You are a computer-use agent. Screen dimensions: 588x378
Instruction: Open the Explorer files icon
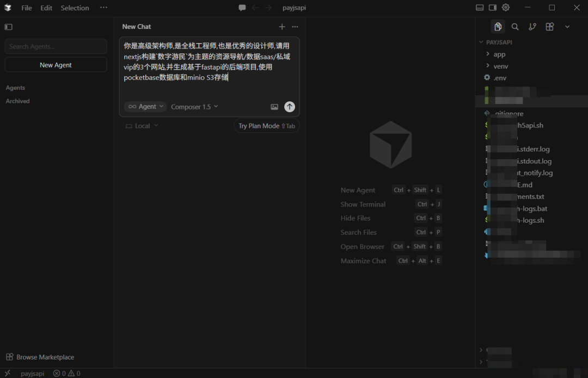click(498, 27)
